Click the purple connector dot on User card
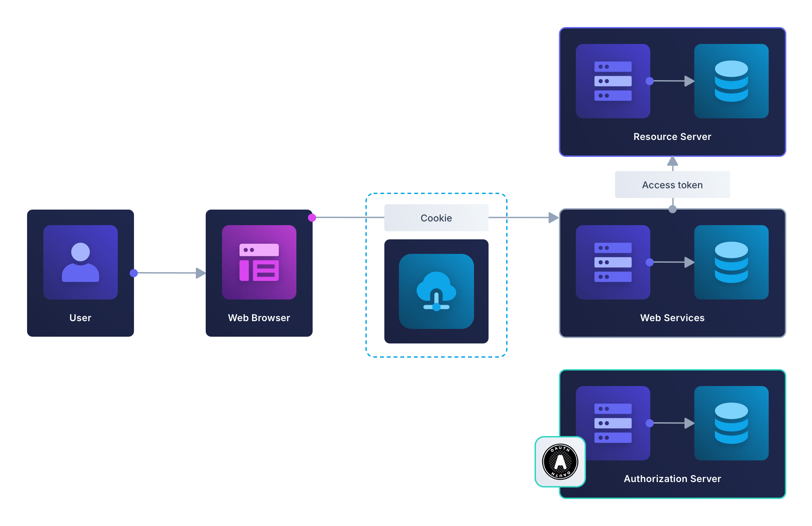 point(134,273)
